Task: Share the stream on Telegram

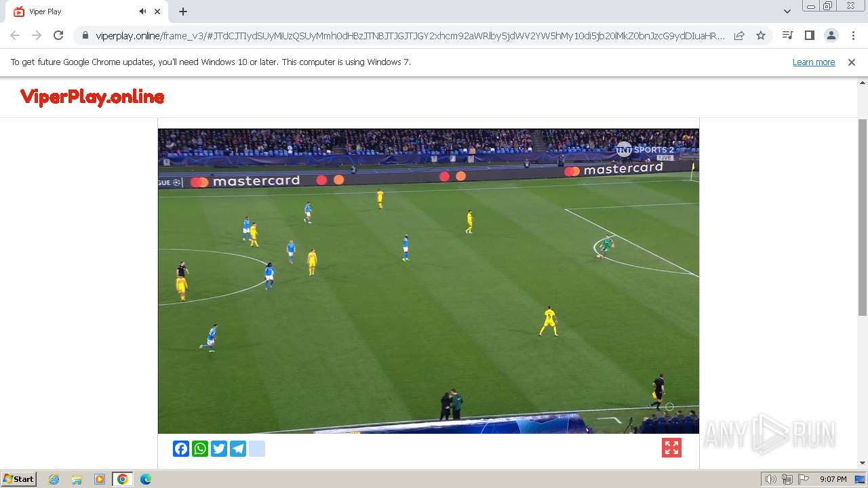Action: [x=238, y=449]
